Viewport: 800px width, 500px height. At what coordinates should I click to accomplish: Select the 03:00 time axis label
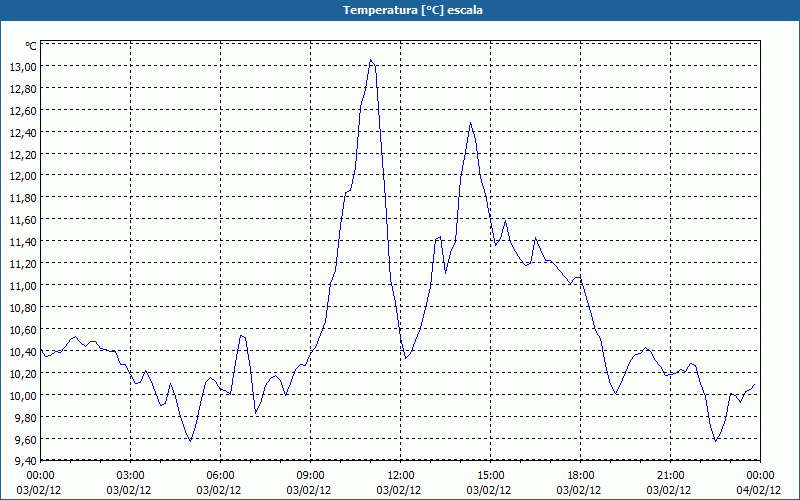click(x=131, y=476)
